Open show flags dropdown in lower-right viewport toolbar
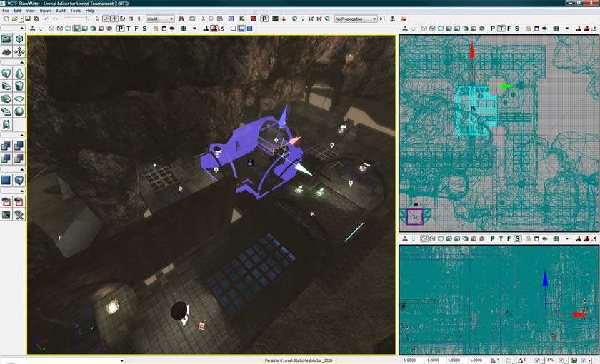Viewport: 600px width, 364px height. coord(567,238)
